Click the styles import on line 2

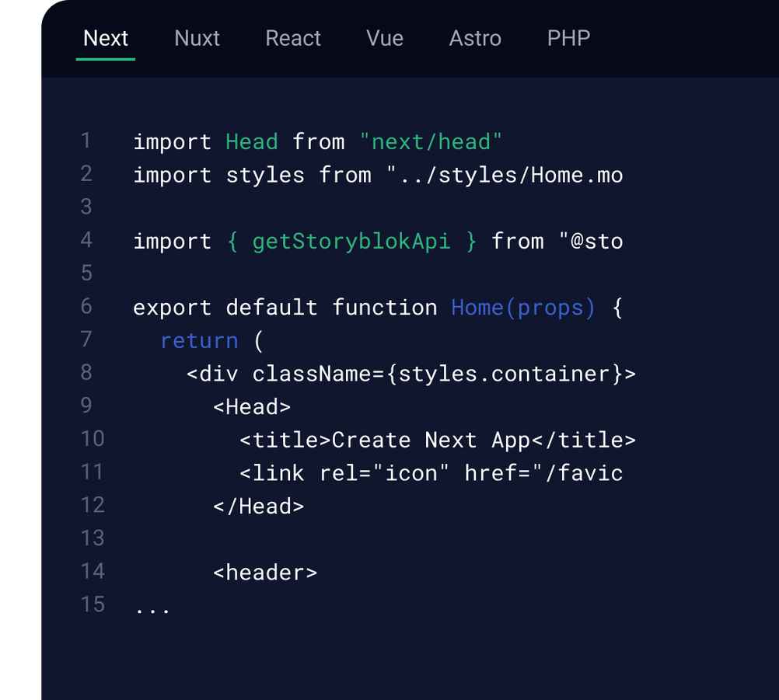click(265, 176)
